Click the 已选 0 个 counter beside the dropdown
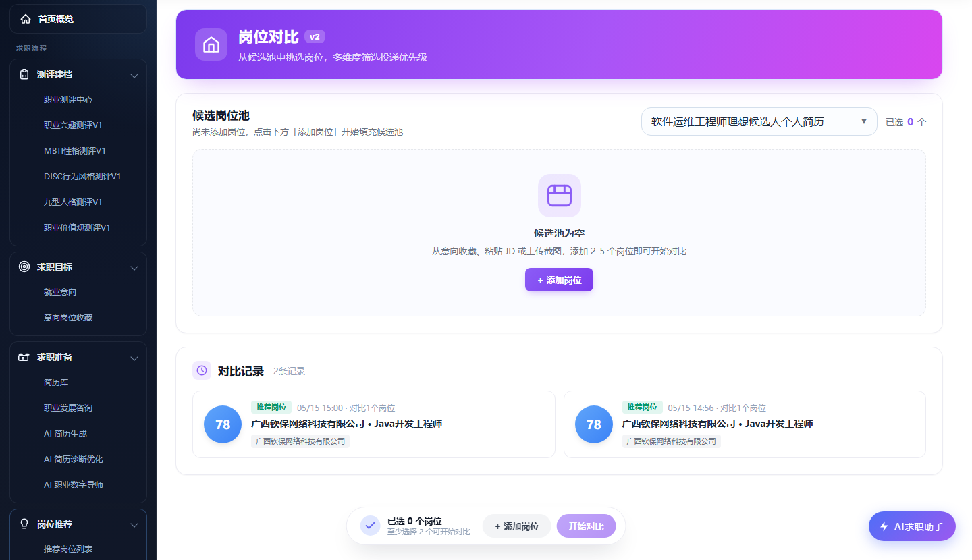972x560 pixels. [906, 122]
